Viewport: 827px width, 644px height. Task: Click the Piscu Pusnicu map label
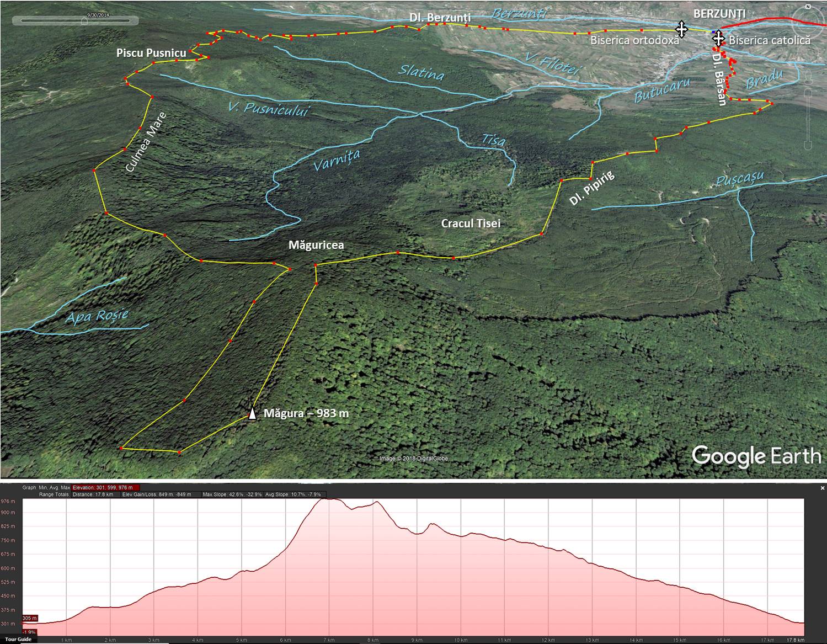(151, 53)
